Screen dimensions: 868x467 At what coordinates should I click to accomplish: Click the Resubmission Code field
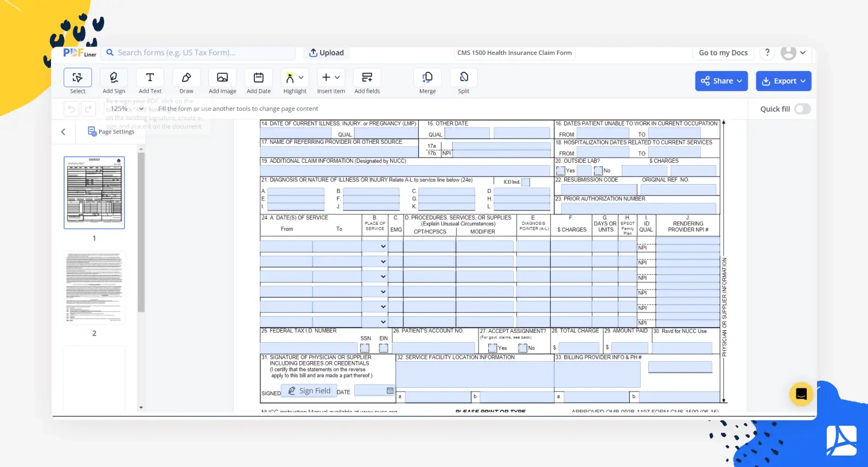[x=599, y=190]
